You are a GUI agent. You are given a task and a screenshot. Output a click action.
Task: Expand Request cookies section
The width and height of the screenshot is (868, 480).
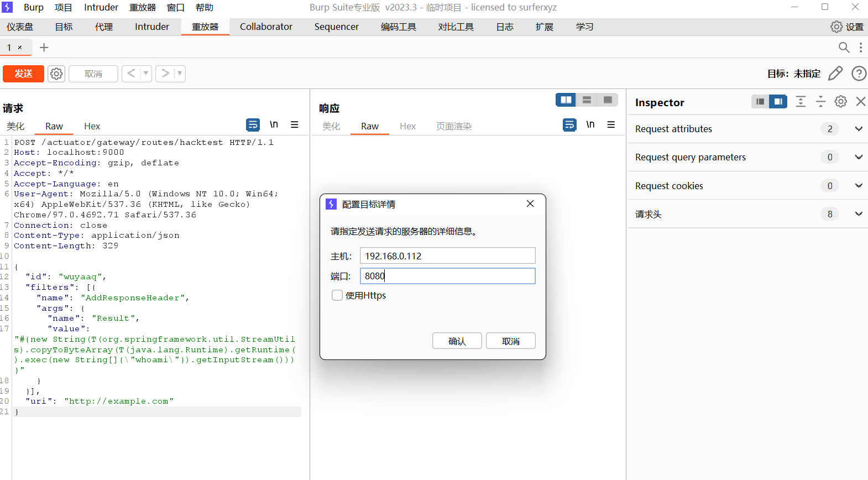tap(748, 186)
